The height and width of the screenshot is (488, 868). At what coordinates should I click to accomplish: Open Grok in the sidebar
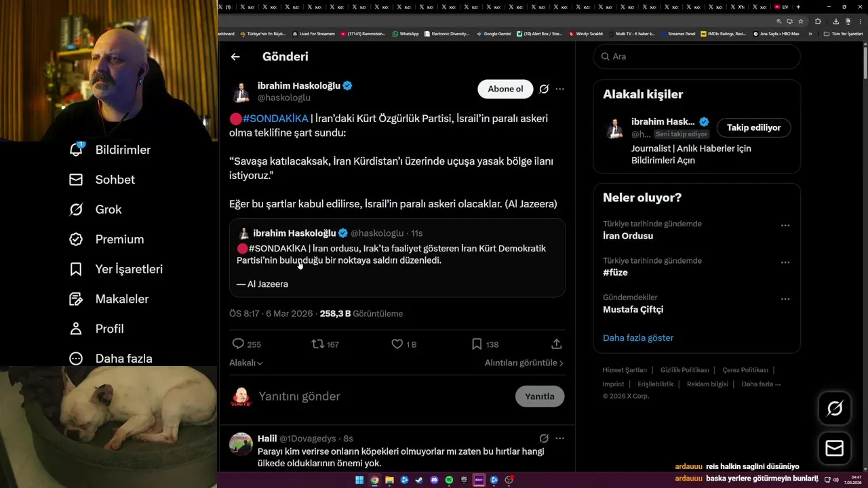[x=95, y=209]
